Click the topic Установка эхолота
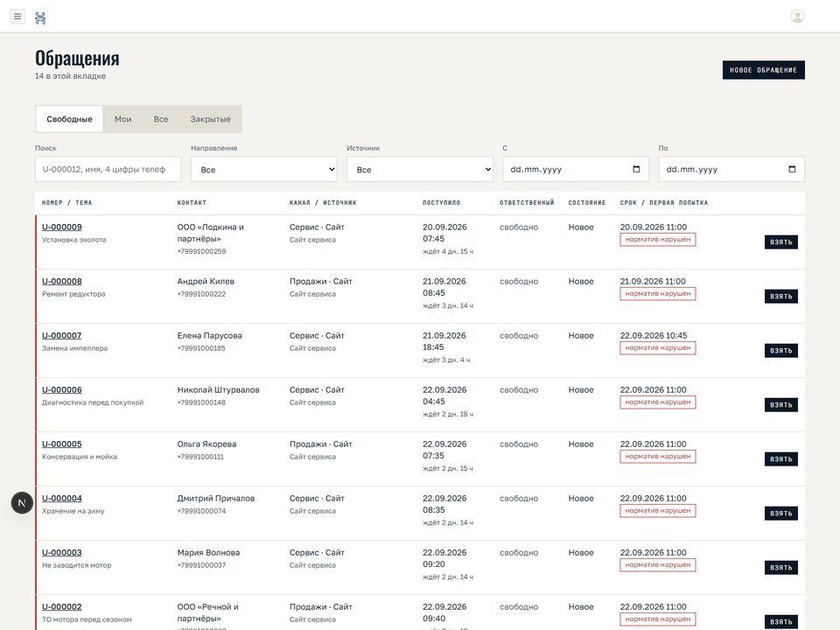840x630 pixels. (74, 240)
